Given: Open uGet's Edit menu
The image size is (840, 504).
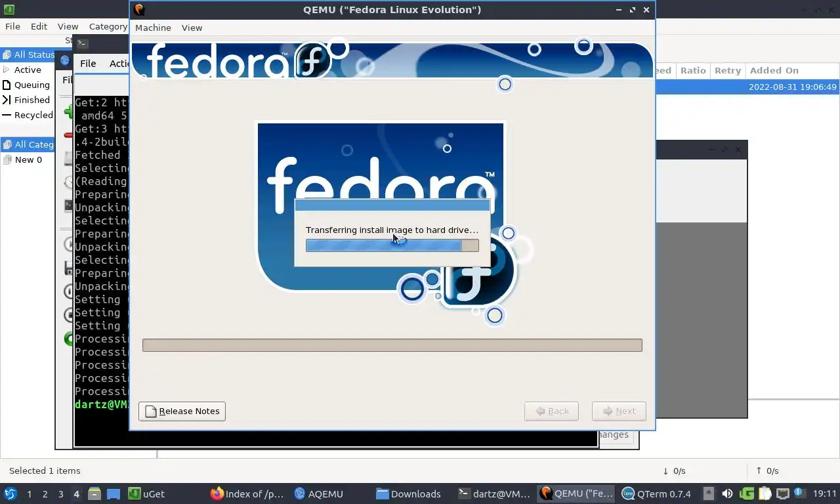Looking at the screenshot, I should tap(39, 26).
